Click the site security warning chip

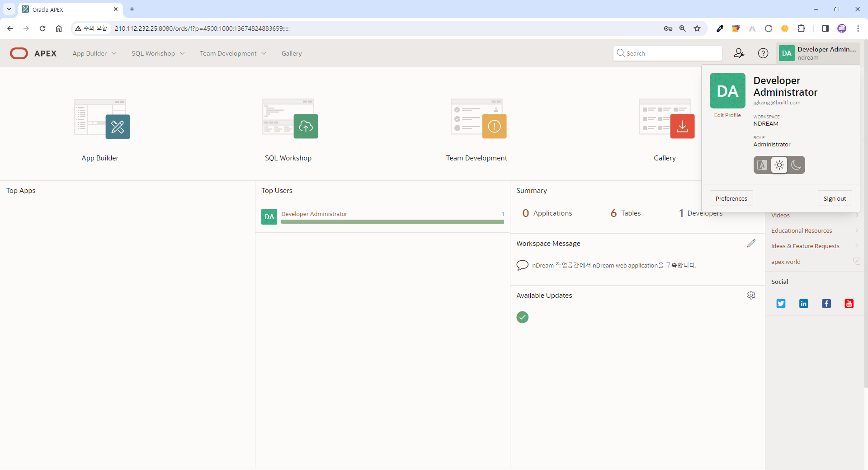[91, 28]
